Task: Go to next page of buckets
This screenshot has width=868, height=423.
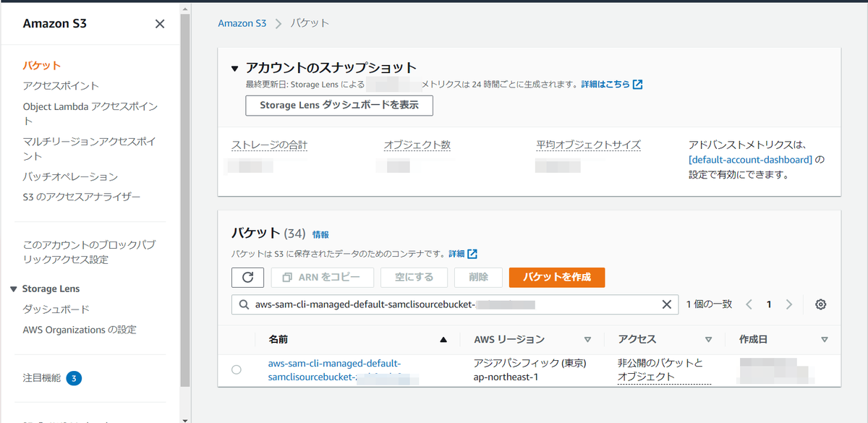Action: click(789, 304)
